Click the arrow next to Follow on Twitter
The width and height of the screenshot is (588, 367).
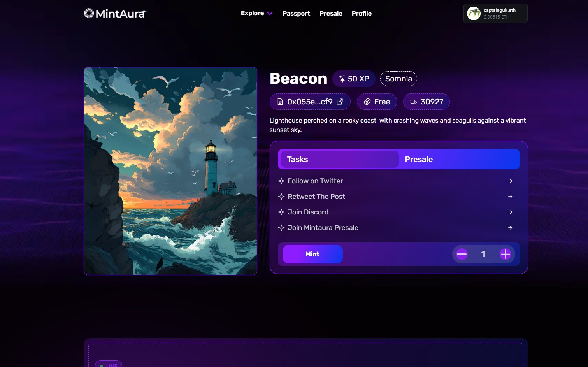click(510, 181)
